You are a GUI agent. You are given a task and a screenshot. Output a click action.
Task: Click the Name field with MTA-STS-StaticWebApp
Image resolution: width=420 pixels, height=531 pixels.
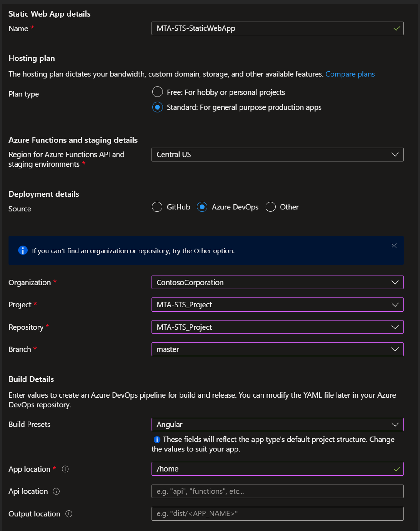(272, 28)
